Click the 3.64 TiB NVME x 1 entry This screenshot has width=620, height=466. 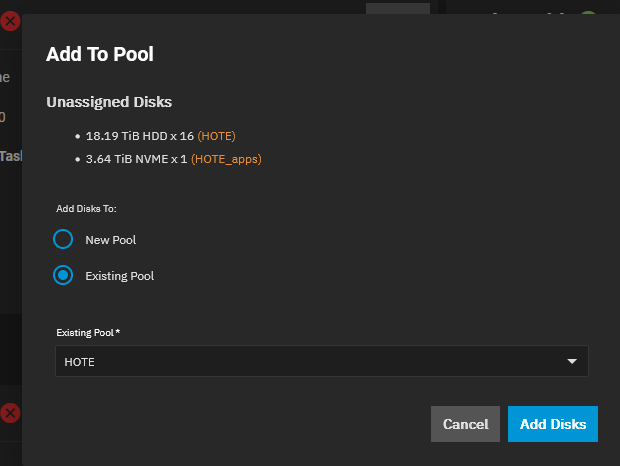coord(136,159)
